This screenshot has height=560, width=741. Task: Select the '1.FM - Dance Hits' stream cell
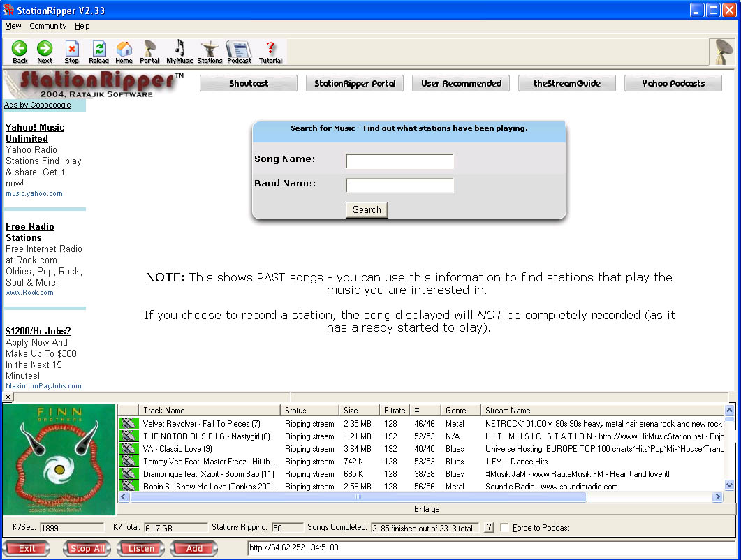[517, 462]
